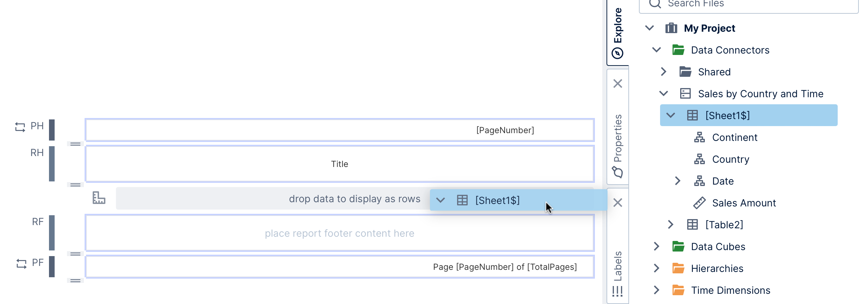Select the Continent hierarchy item
868x304 pixels.
click(734, 137)
